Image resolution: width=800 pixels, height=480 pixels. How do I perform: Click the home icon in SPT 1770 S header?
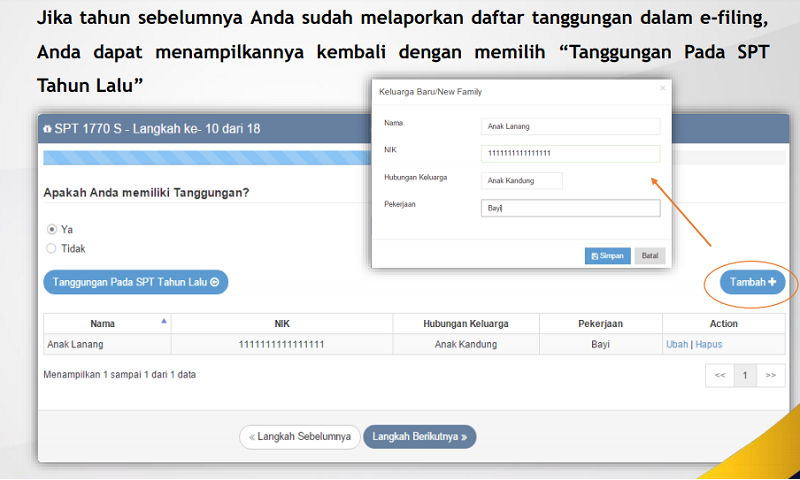pyautogui.click(x=47, y=131)
